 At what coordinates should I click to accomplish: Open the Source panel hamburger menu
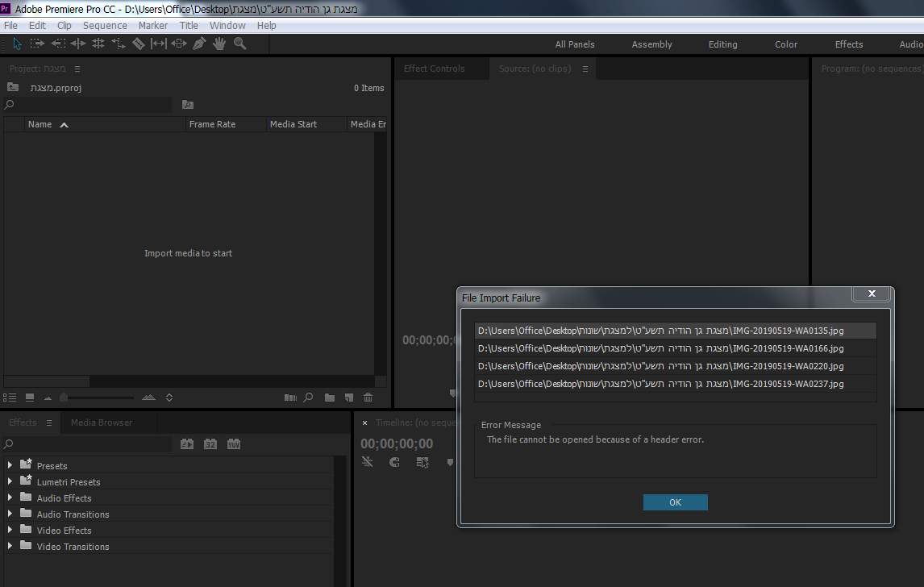point(585,69)
